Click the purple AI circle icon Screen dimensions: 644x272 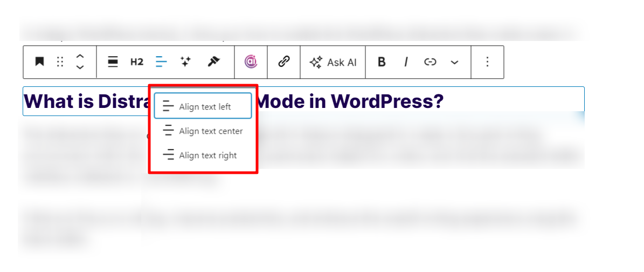point(251,62)
